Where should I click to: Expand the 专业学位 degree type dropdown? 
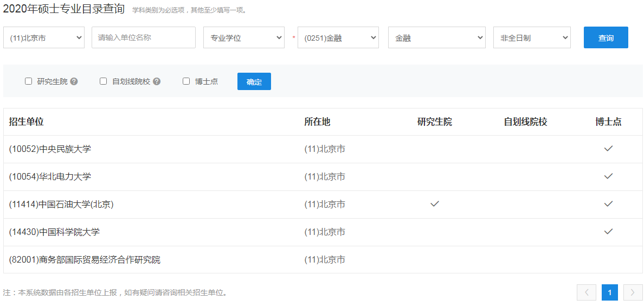[243, 38]
